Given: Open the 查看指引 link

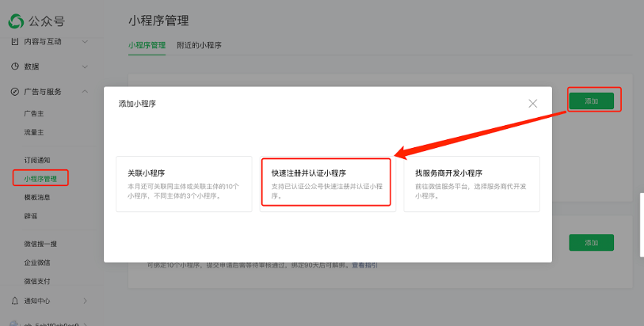Looking at the screenshot, I should (364, 265).
